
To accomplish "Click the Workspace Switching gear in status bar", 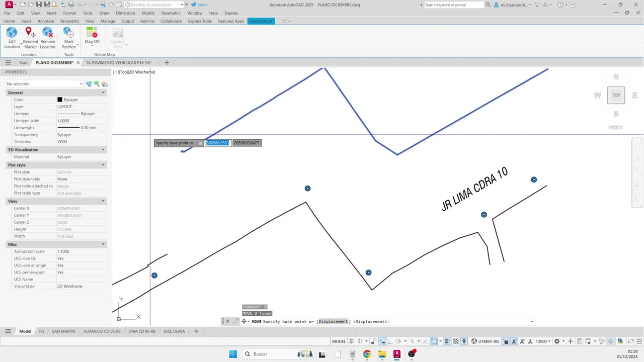I will coord(556,341).
